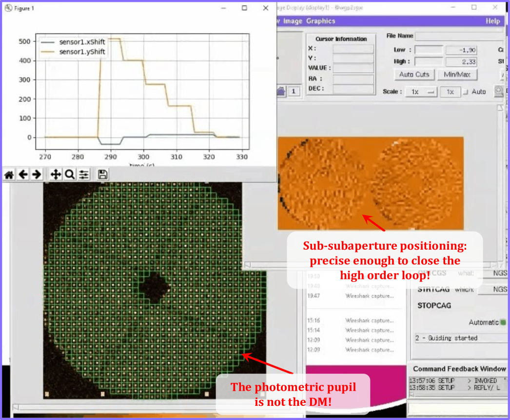Open the Scale 1x dropdown
Image resolution: width=510 pixels, height=420 pixels.
pyautogui.click(x=421, y=92)
